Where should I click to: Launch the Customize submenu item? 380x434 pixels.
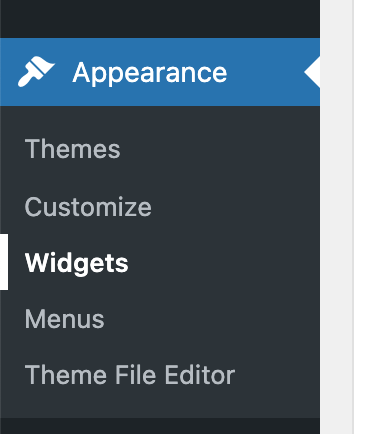88,207
